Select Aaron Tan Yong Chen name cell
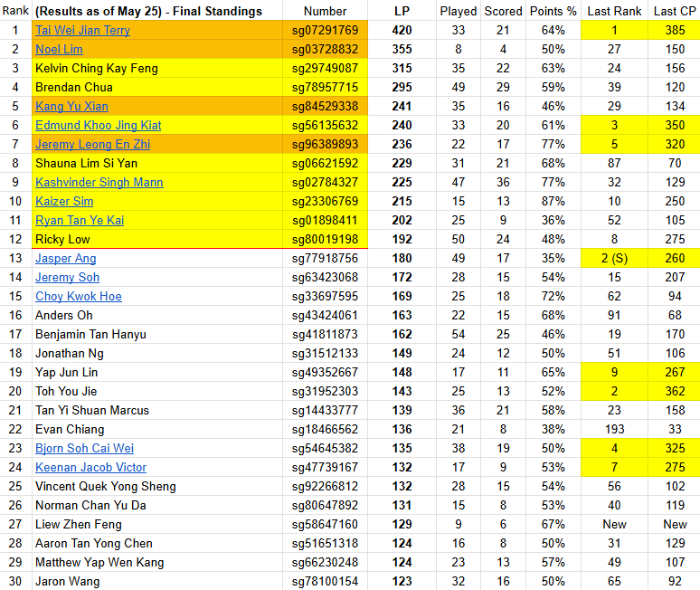Image resolution: width=700 pixels, height=590 pixels. (x=157, y=543)
